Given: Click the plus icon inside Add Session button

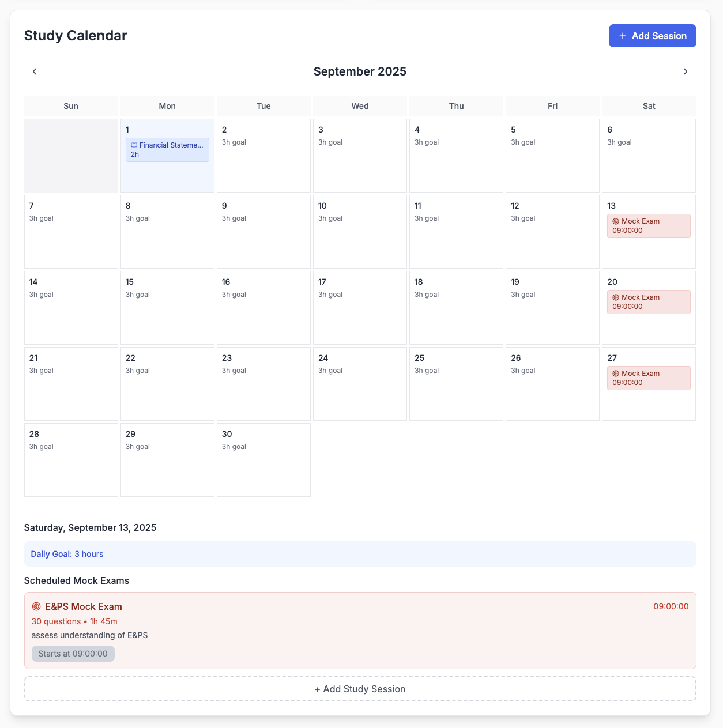Looking at the screenshot, I should (x=622, y=36).
